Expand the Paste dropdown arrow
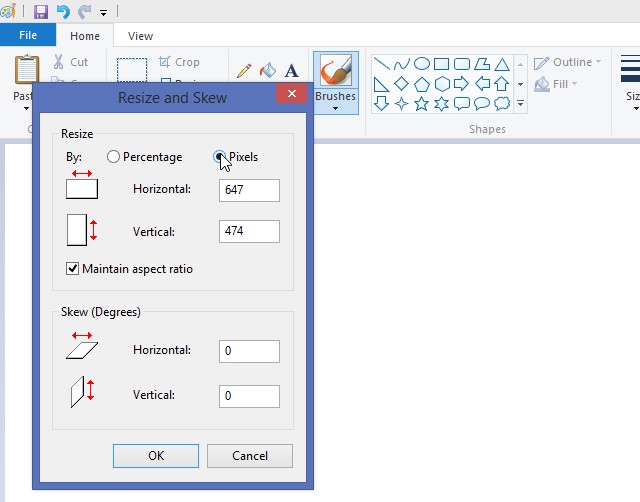The width and height of the screenshot is (640, 502). [26, 109]
